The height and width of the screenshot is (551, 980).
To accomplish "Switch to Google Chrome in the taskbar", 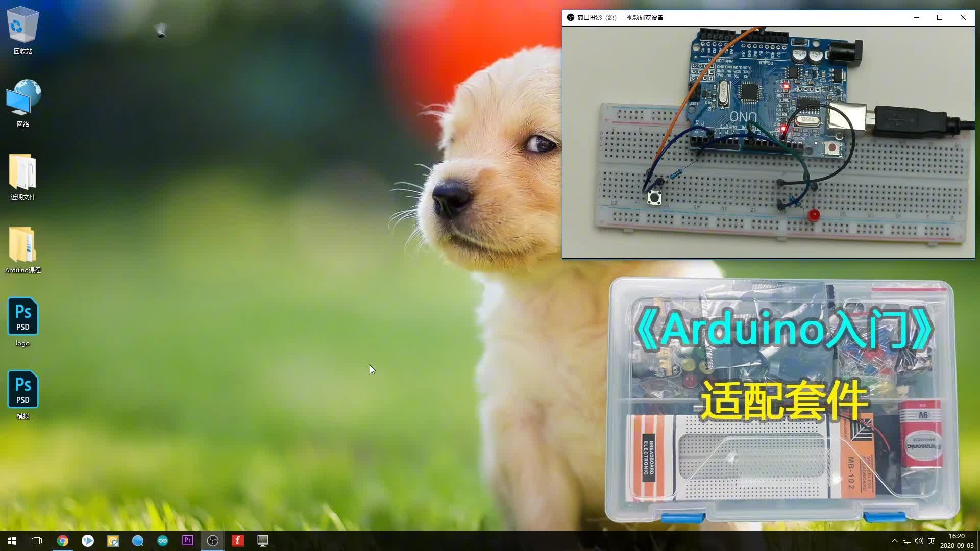I will 63,541.
